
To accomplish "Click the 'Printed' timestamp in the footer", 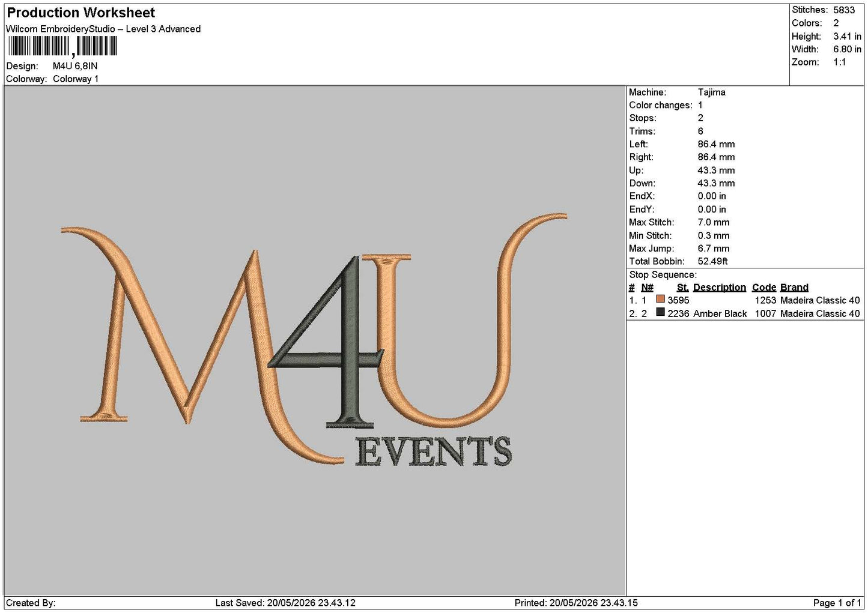I will [576, 603].
